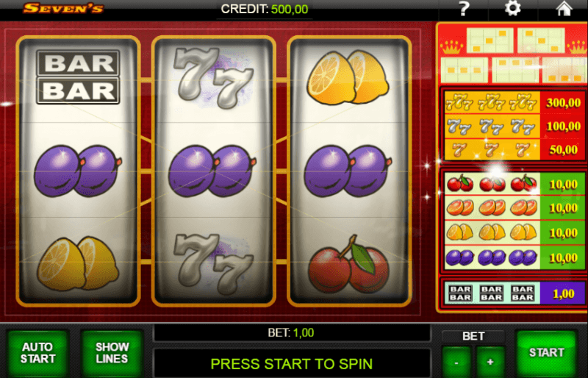The height and width of the screenshot is (378, 588).
Task: Select the golden triple sevens 300,00 payout row
Action: [x=514, y=102]
